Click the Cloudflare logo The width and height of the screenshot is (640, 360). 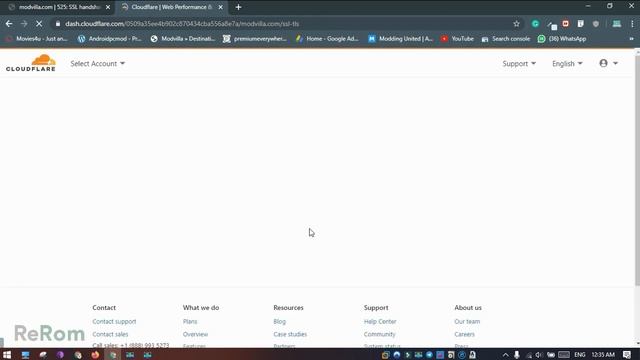(x=31, y=63)
